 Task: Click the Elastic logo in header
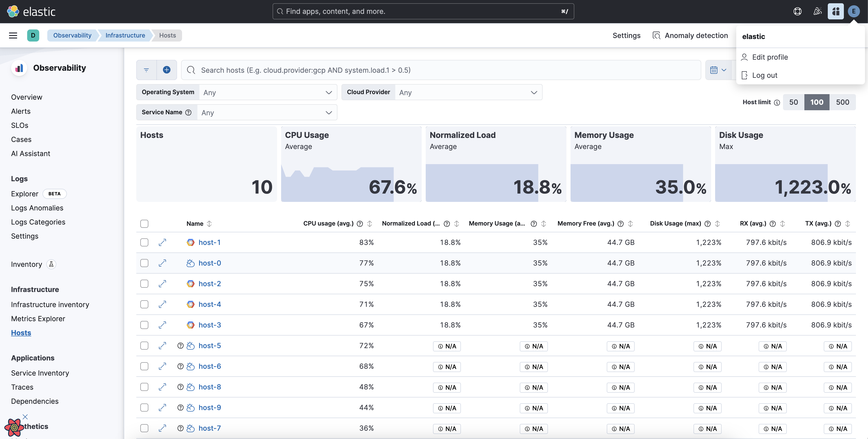(31, 12)
